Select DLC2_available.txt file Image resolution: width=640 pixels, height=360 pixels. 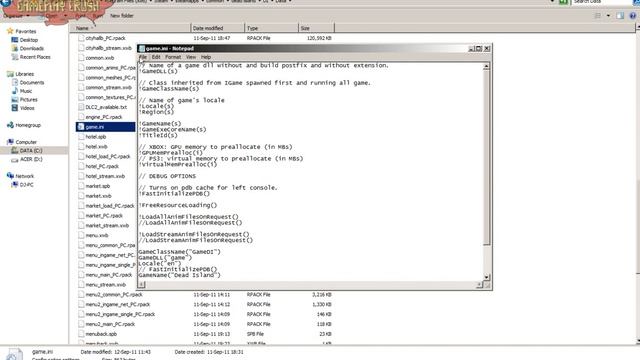[x=106, y=107]
